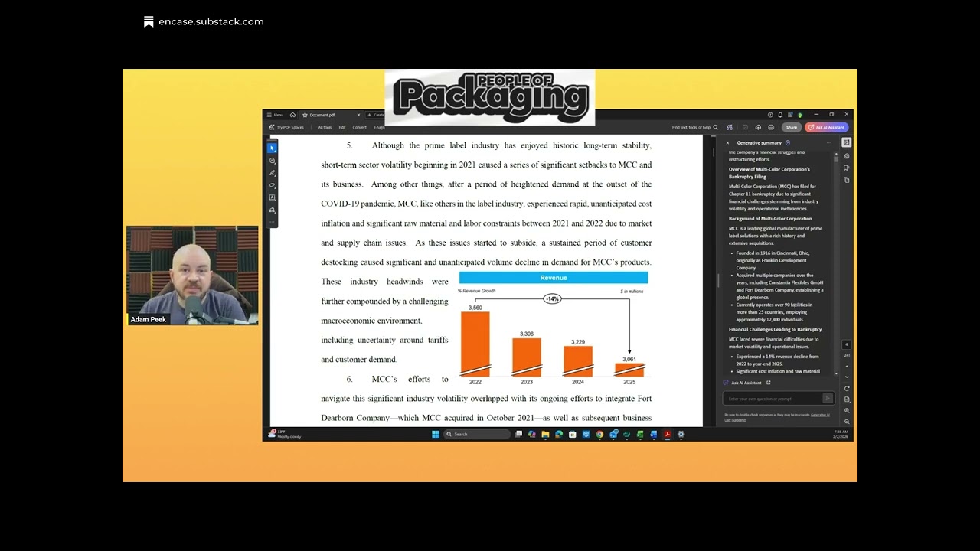980x551 pixels.
Task: Click the Share button
Action: pos(792,127)
